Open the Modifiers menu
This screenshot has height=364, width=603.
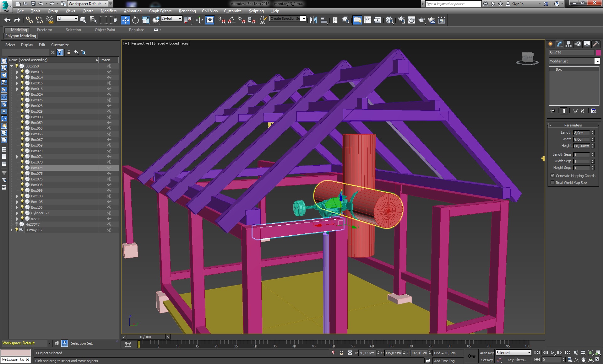coord(108,11)
